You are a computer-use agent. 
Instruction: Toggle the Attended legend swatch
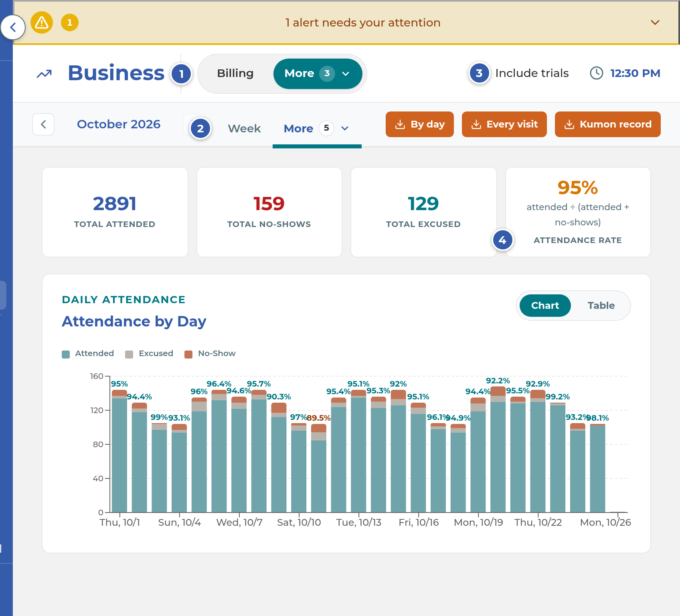[x=66, y=354]
